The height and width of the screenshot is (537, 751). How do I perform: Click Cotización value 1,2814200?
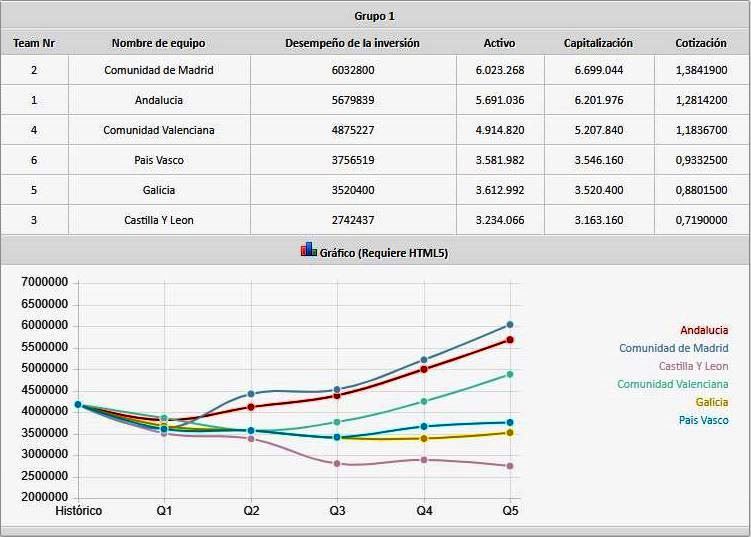pyautogui.click(x=702, y=100)
